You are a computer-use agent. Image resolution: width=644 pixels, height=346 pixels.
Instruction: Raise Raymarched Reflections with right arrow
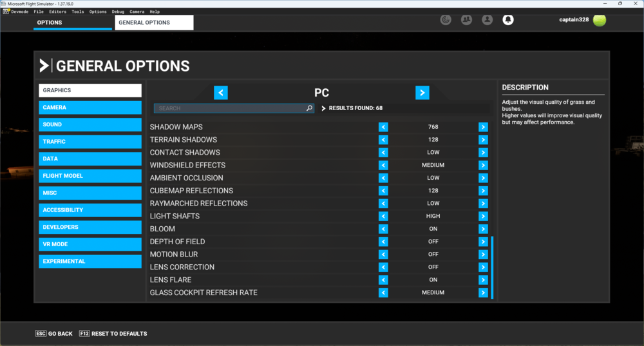click(483, 204)
